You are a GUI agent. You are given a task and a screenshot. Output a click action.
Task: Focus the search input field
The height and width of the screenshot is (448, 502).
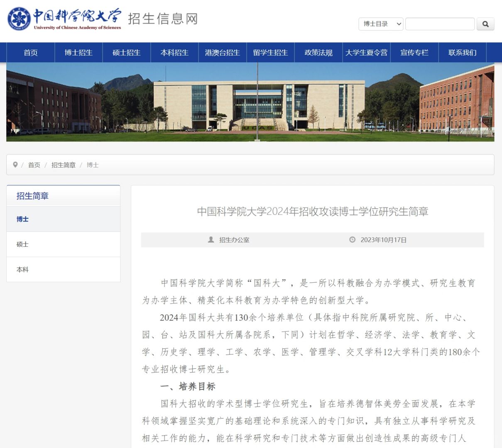(x=440, y=24)
